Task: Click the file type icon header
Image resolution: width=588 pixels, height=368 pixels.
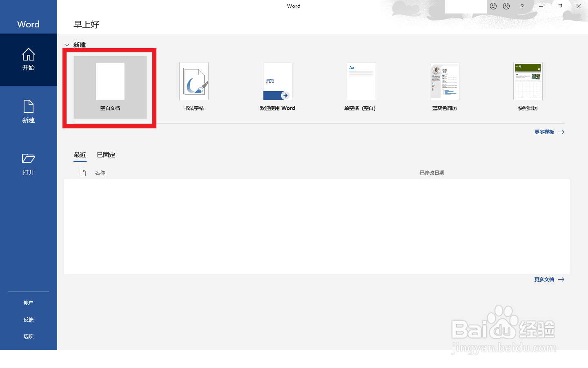Action: click(83, 173)
